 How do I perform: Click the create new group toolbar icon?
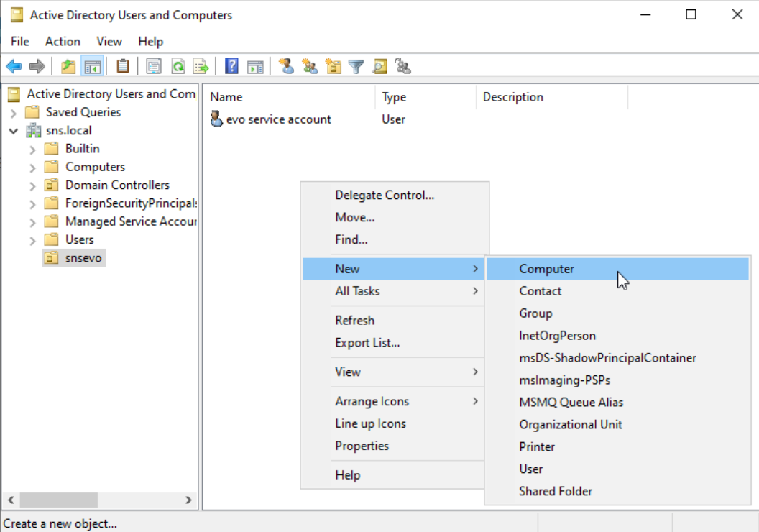(310, 66)
